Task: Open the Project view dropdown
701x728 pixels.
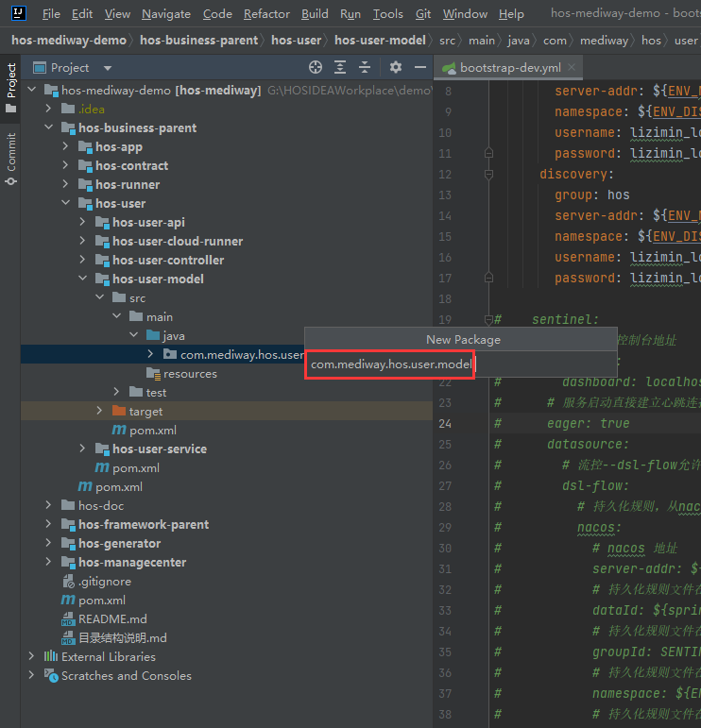Action: [107, 68]
